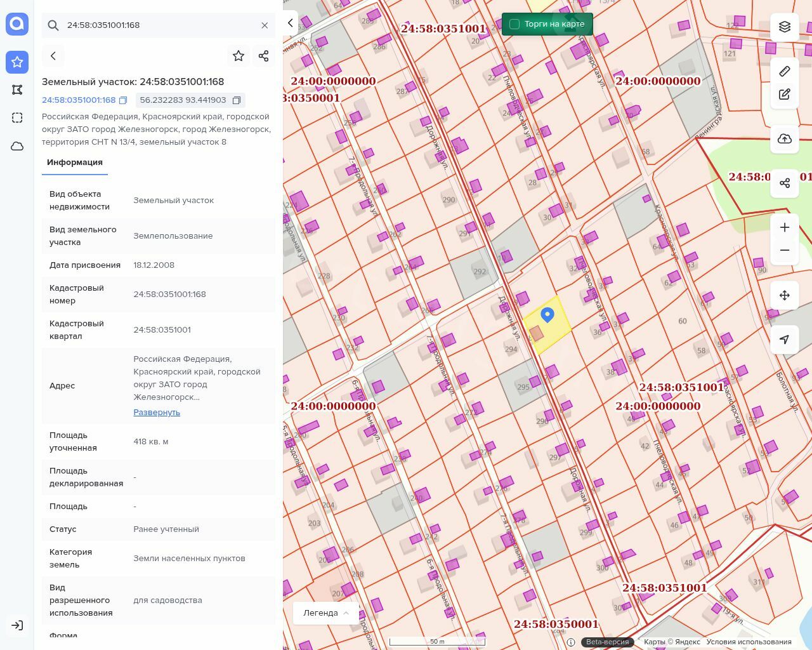Clear the search field text
Screen dimensions: 812x650
point(265,25)
